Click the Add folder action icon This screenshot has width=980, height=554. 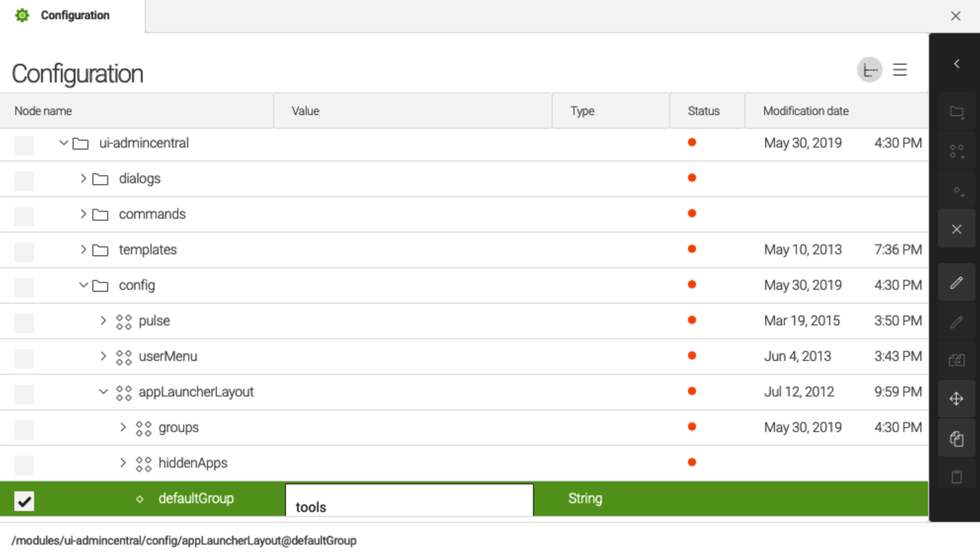coord(957,112)
